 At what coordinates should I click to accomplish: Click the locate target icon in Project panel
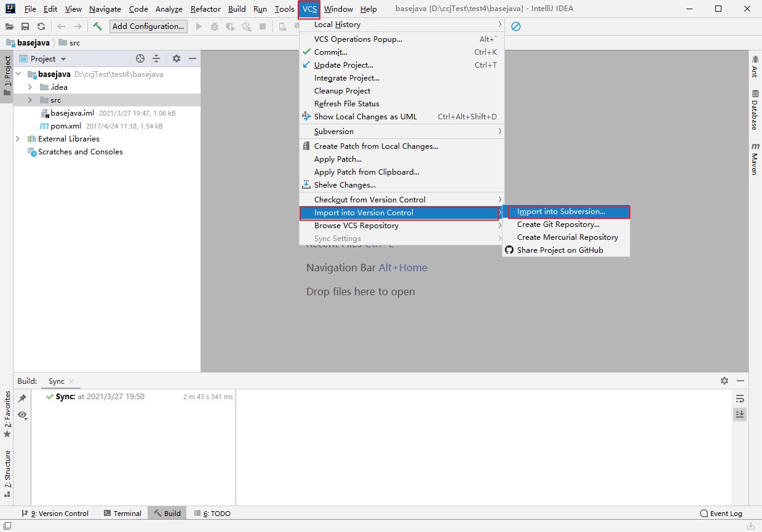[x=140, y=58]
